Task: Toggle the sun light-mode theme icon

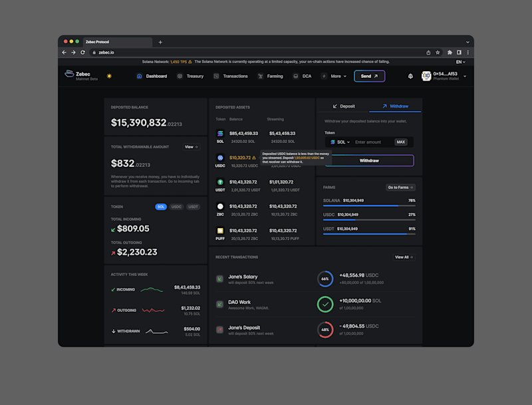Action: point(109,76)
